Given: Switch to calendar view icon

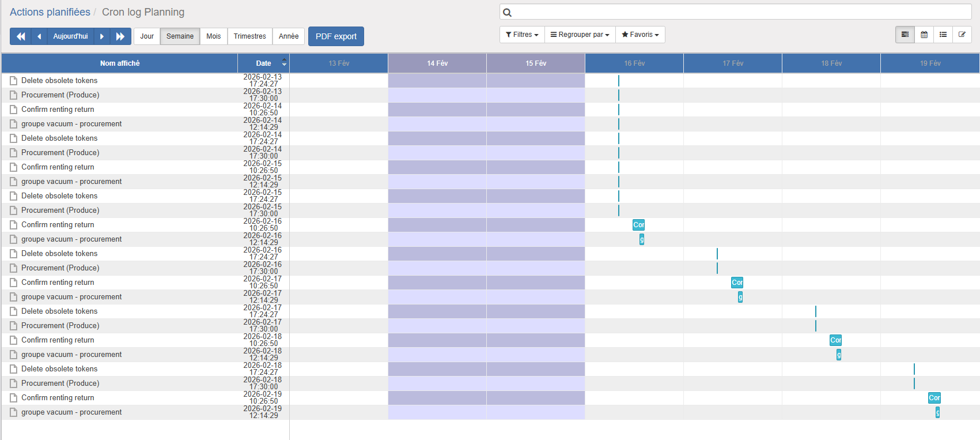Looking at the screenshot, I should click(924, 35).
